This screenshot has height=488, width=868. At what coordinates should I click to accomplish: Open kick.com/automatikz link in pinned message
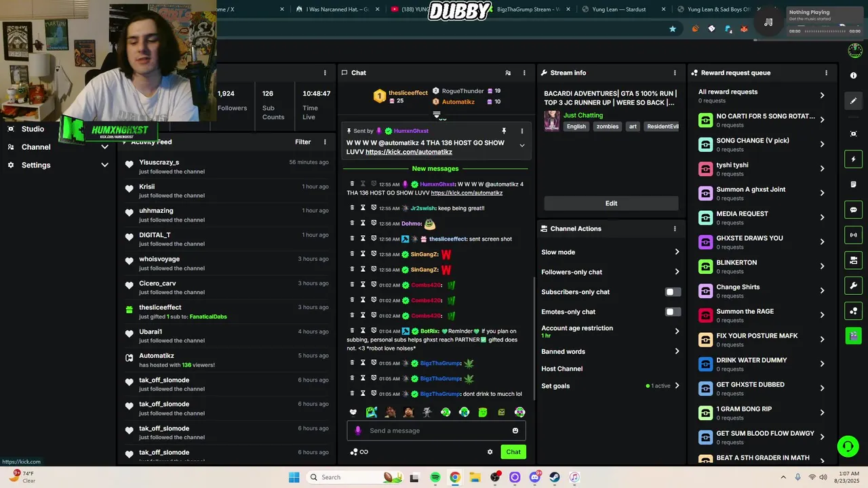[x=409, y=152]
